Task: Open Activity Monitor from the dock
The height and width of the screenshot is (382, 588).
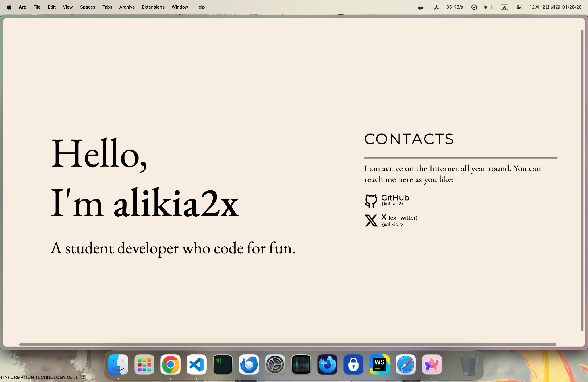Action: coord(301,364)
